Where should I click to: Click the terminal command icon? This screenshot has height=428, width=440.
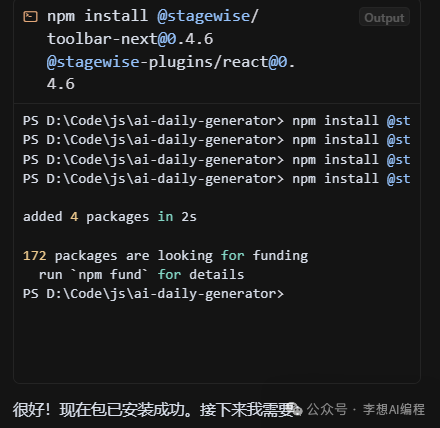point(30,16)
